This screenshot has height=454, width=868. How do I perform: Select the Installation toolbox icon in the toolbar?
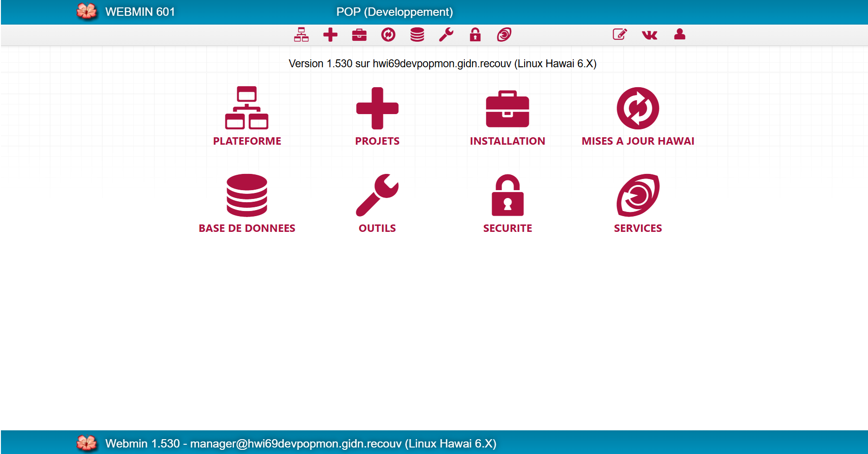pos(360,34)
